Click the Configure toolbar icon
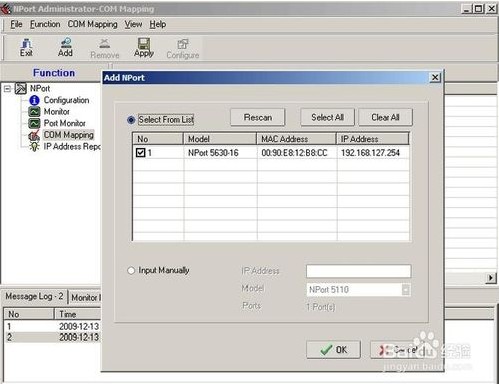This screenshot has height=388, width=499. [183, 48]
